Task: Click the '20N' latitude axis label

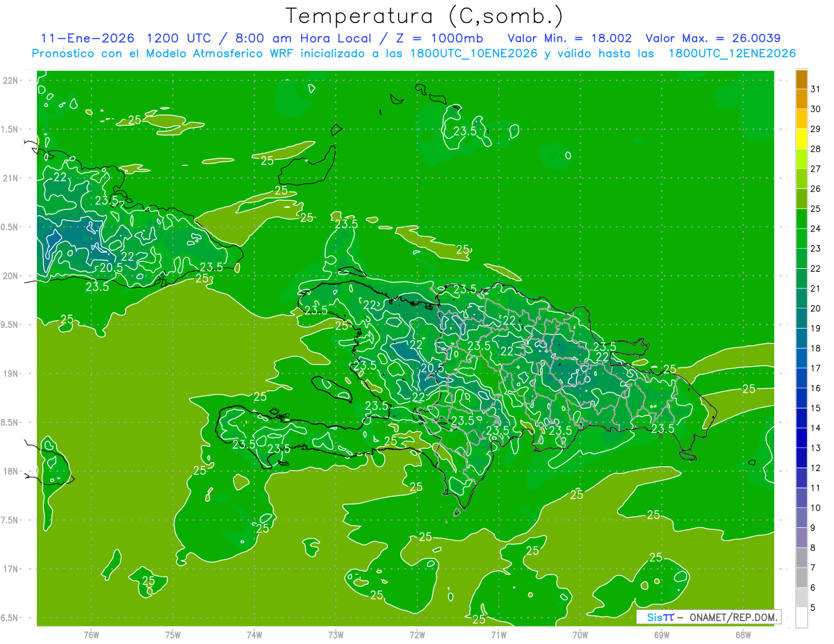Action: (12, 276)
